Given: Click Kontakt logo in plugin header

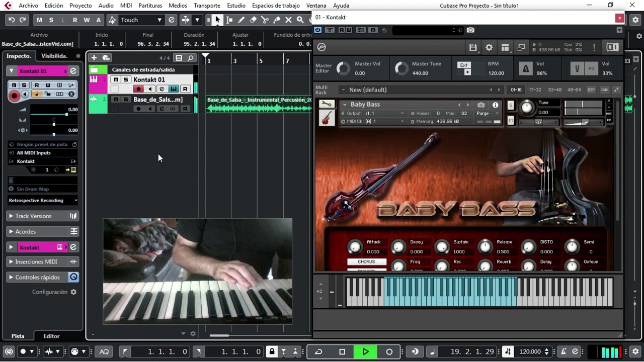Looking at the screenshot, I should coord(322,47).
